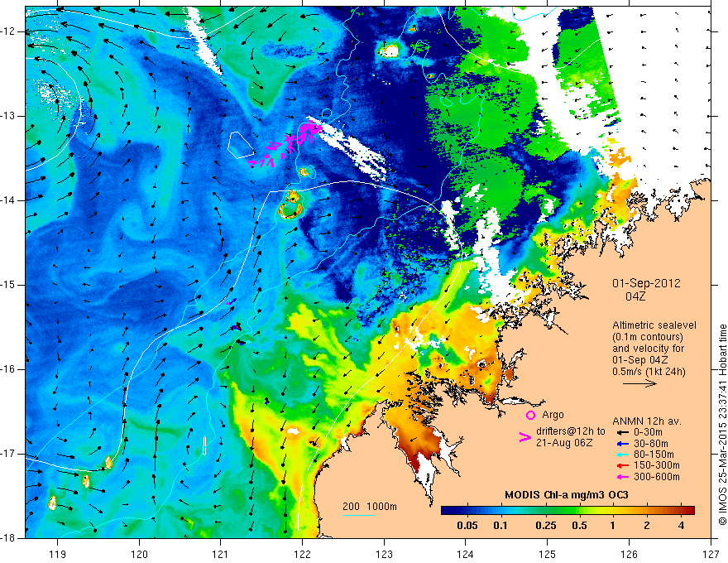728x563 pixels.
Task: Click the colorbar tick value 0.25
Action: point(545,526)
